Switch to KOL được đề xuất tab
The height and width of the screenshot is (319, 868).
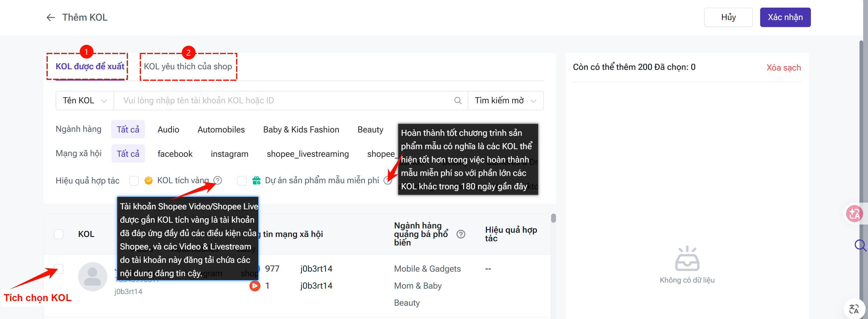[x=90, y=66]
